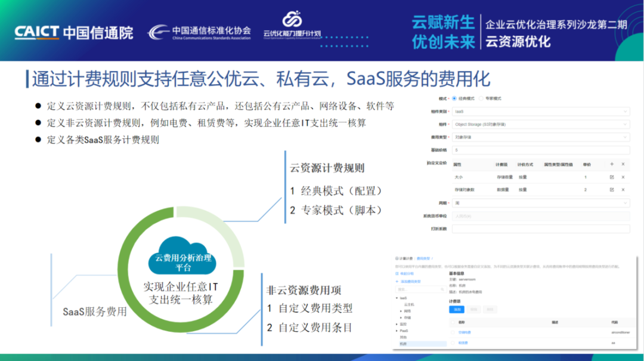This screenshot has height=361, width=644.
Task: Select the 经典模式 radio button
Action: coord(454,98)
